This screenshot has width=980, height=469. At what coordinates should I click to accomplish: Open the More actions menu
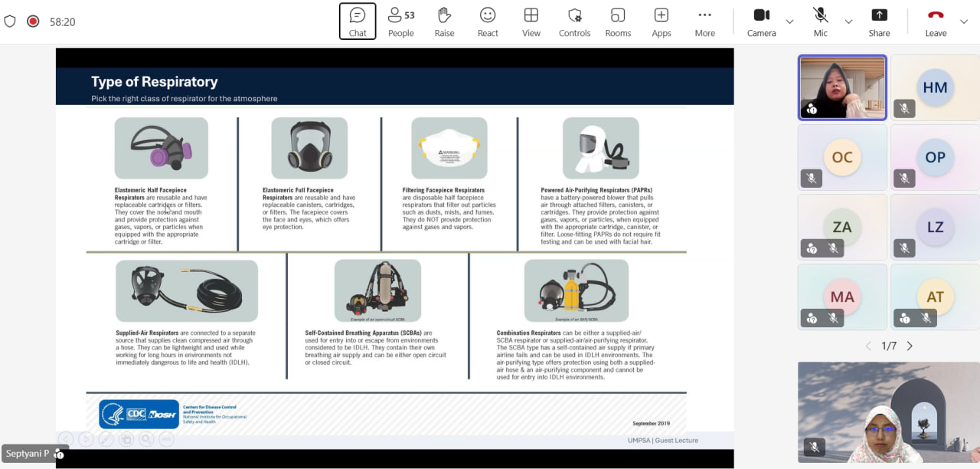click(x=704, y=21)
